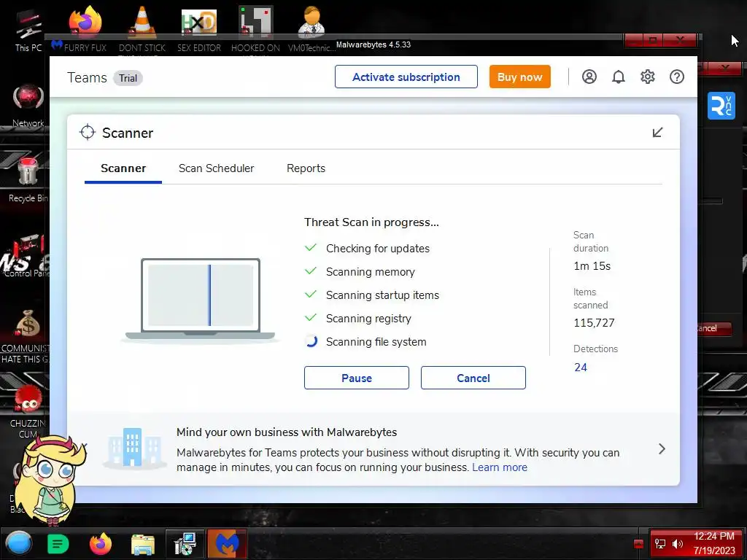Click the items scanned value 115,727
This screenshot has width=747, height=560.
[x=594, y=322]
